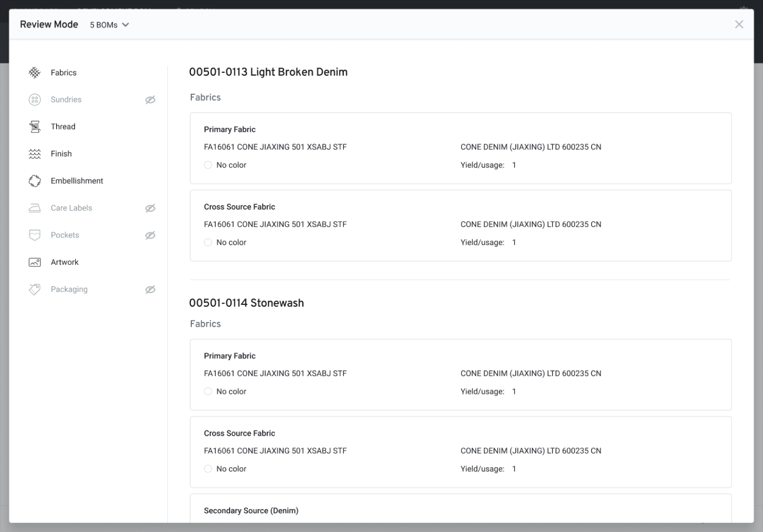Viewport: 763px width, 532px height.
Task: Click Fabrics subheading under Stonewash
Action: [205, 324]
